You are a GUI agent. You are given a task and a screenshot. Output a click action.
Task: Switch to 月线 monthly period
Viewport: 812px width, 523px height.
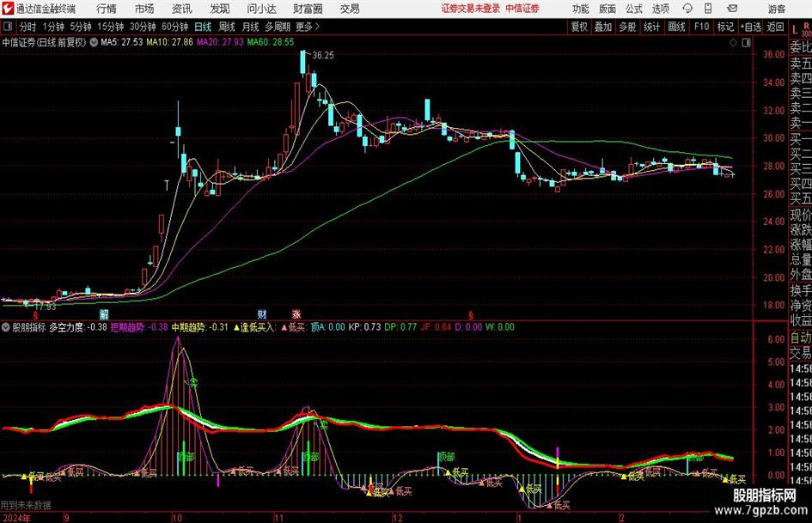pos(250,27)
